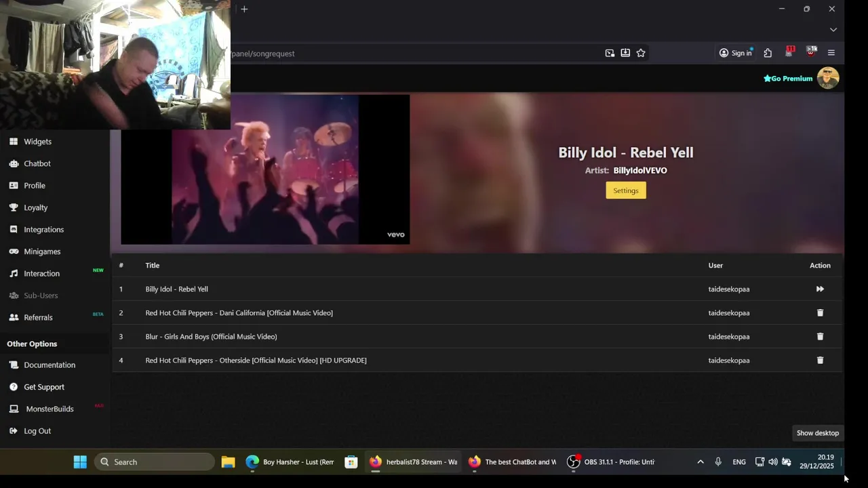
Task: Open the ENG language switcher
Action: 739,462
